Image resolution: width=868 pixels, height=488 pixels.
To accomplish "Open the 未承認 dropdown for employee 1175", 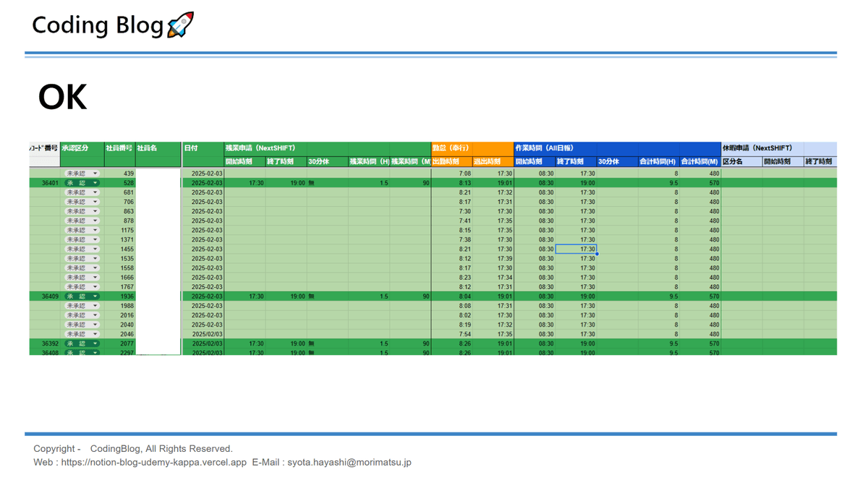I will coord(95,230).
